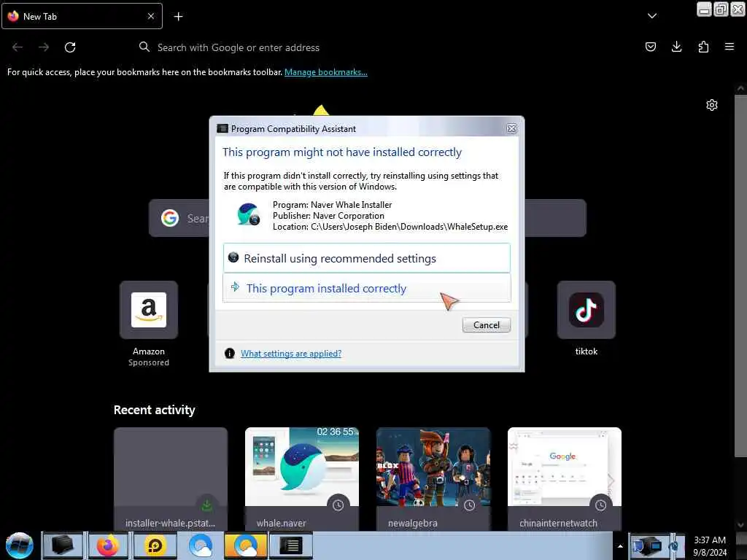The image size is (747, 560).
Task: Click the Firefox page vertical scrollbar
Action: tap(740, 276)
